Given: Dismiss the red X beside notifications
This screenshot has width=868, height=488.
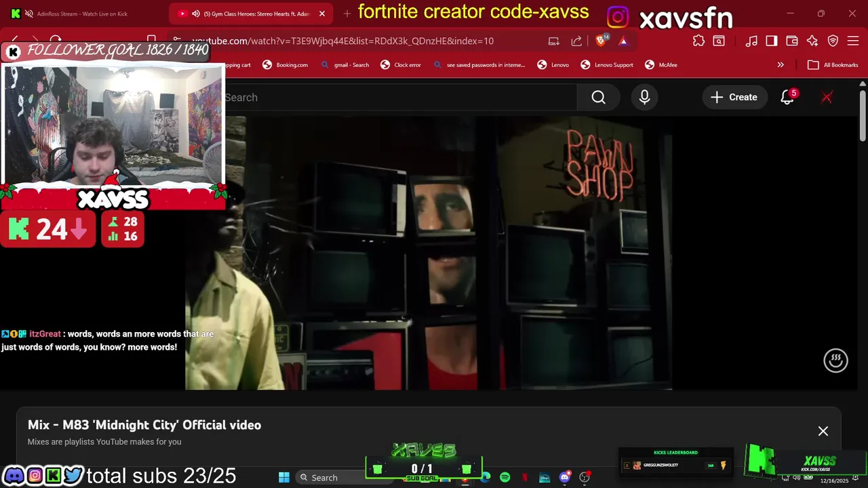Looking at the screenshot, I should point(827,98).
